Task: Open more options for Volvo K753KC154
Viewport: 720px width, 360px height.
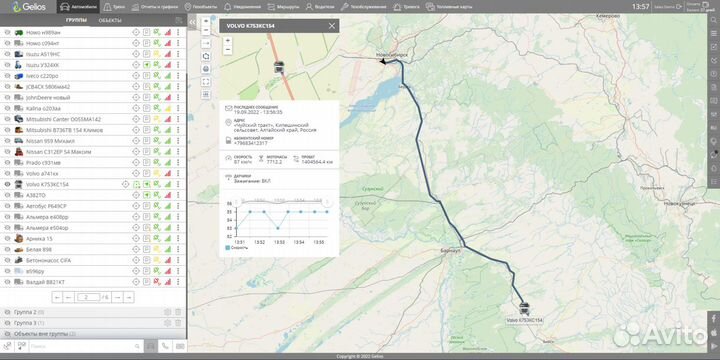Action: click(178, 184)
